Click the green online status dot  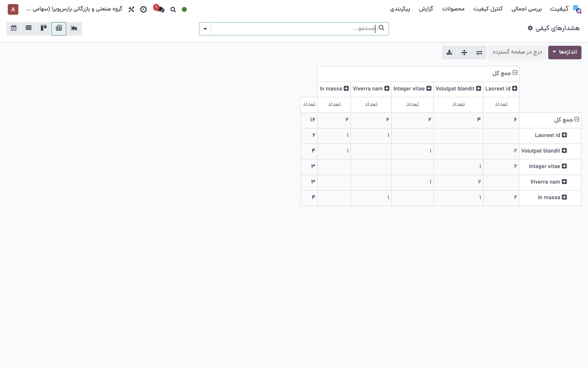[184, 10]
